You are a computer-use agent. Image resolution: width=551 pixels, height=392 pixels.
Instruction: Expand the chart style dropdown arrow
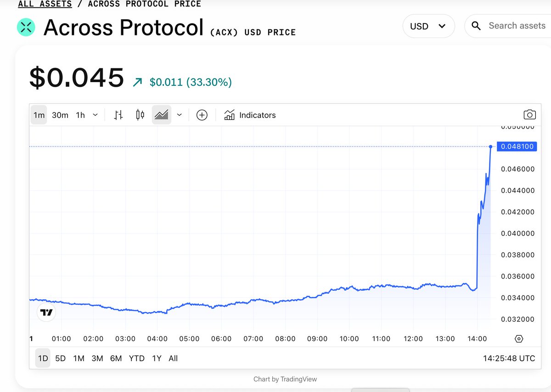tap(180, 115)
